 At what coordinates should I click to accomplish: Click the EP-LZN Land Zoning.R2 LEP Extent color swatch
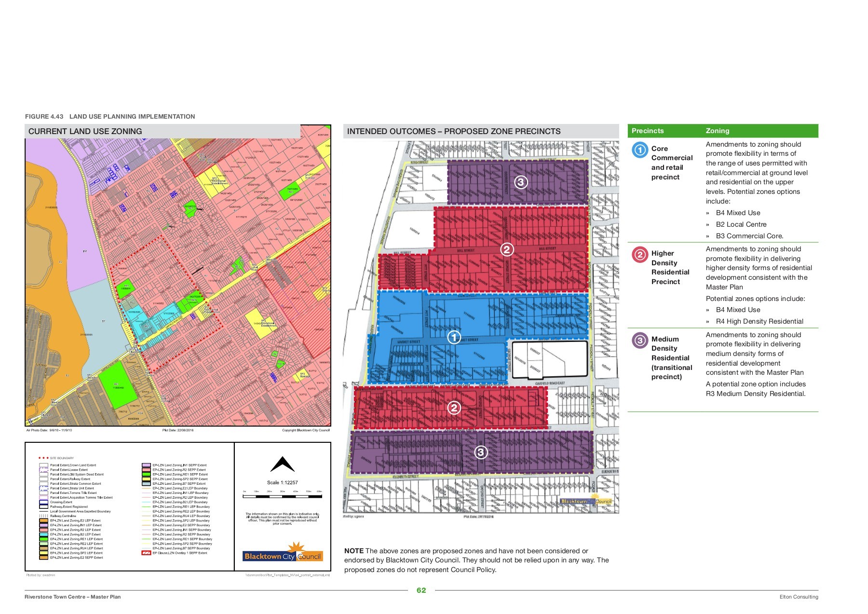tap(43, 530)
